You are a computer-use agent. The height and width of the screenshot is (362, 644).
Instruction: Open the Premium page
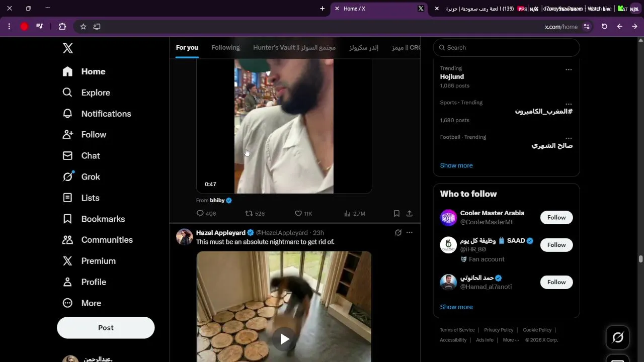(x=89, y=261)
